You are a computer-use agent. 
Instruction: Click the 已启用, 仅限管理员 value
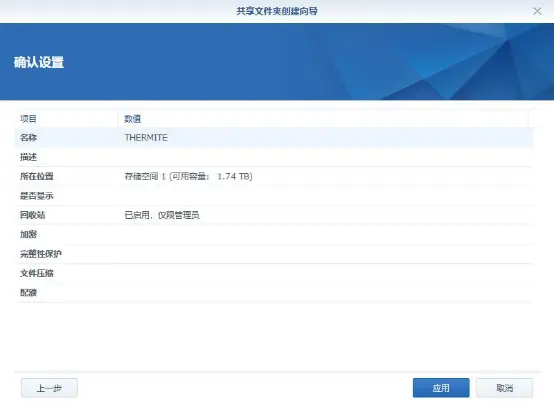coord(162,215)
